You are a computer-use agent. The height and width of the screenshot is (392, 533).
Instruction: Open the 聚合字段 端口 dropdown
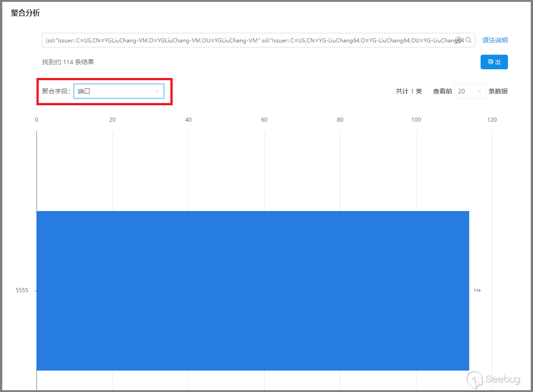point(118,91)
